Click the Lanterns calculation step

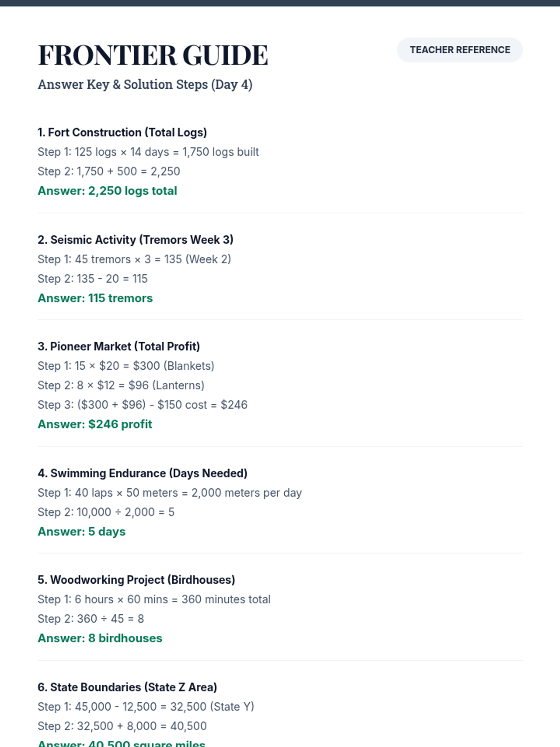point(121,386)
